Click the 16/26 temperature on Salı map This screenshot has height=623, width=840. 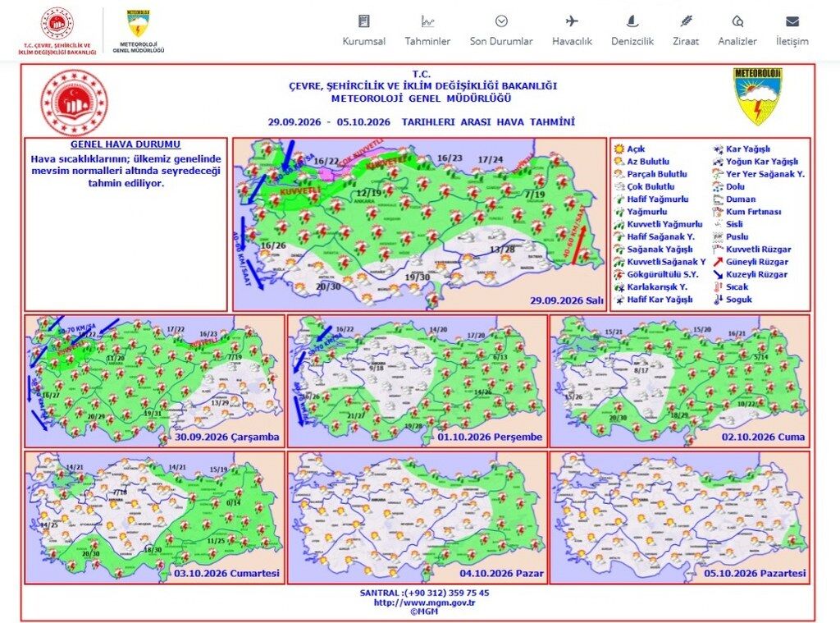pyautogui.click(x=273, y=245)
